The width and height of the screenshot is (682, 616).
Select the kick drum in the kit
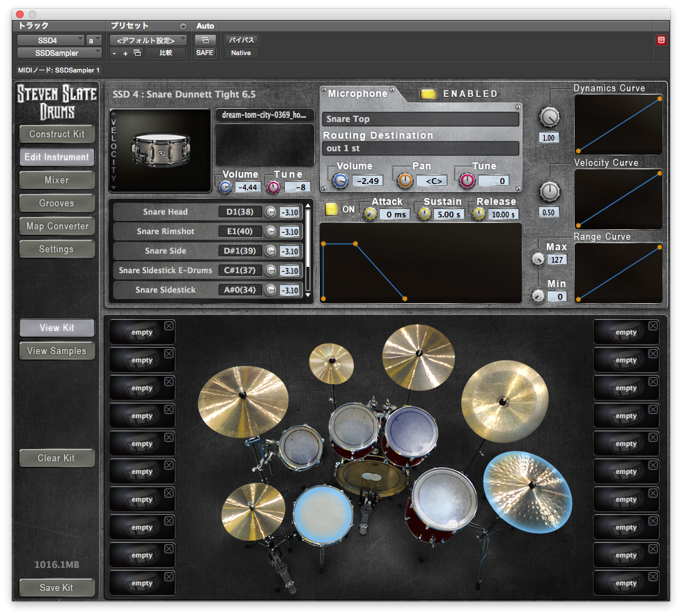point(371,477)
